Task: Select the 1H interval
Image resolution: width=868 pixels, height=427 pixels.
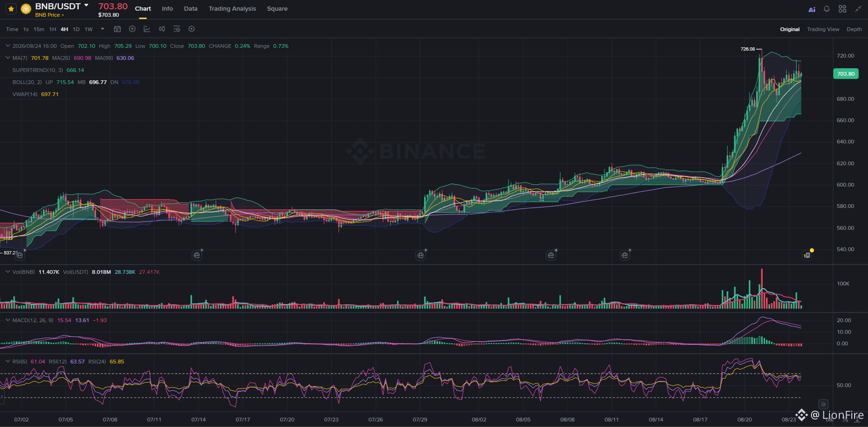Action: 53,29
